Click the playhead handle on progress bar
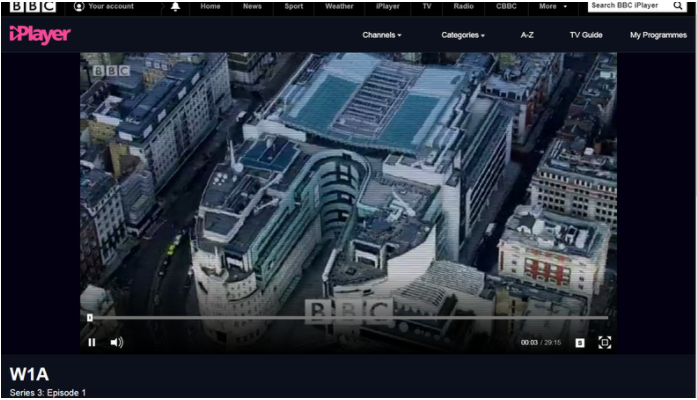Screen dimensions: 697x400 [x=90, y=317]
